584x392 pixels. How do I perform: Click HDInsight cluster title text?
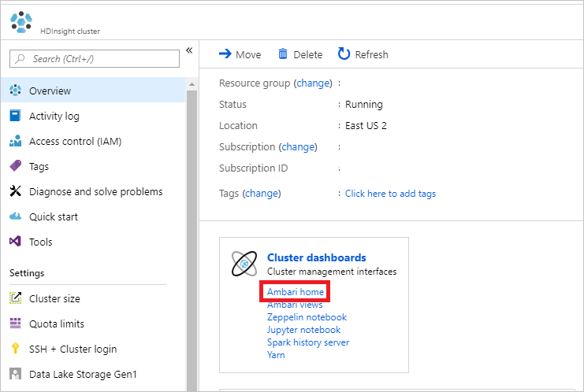click(70, 31)
